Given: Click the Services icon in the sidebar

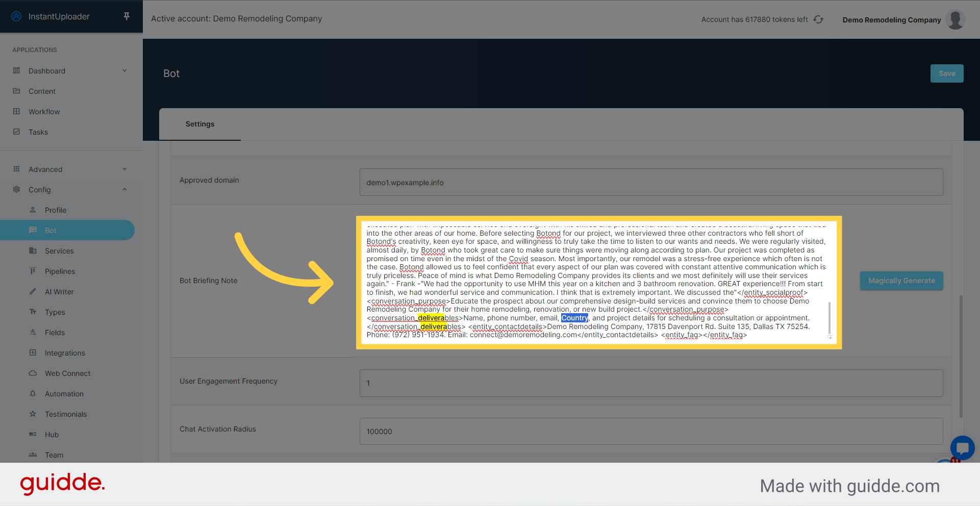Looking at the screenshot, I should tap(33, 250).
